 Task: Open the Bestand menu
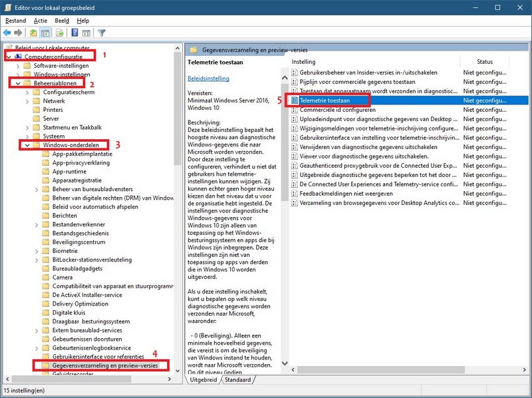tap(15, 20)
